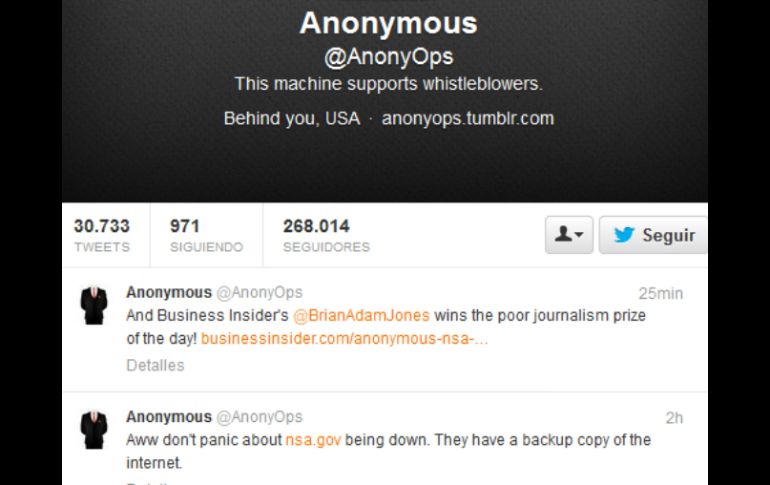Click the first tweet's Anonymous avatar

click(x=94, y=305)
